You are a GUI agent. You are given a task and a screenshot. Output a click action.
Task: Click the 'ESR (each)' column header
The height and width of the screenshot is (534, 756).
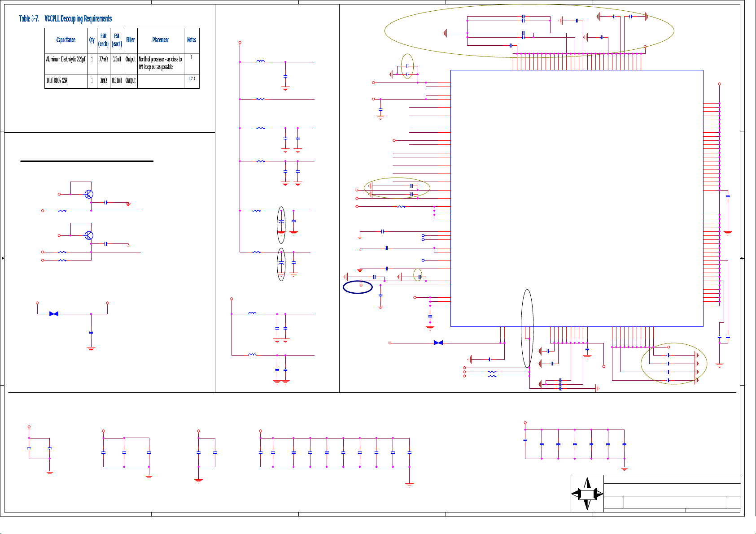tap(104, 40)
